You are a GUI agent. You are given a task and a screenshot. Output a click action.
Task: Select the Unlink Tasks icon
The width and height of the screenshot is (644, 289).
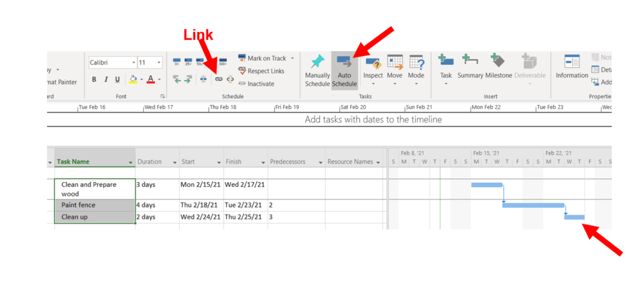point(230,79)
